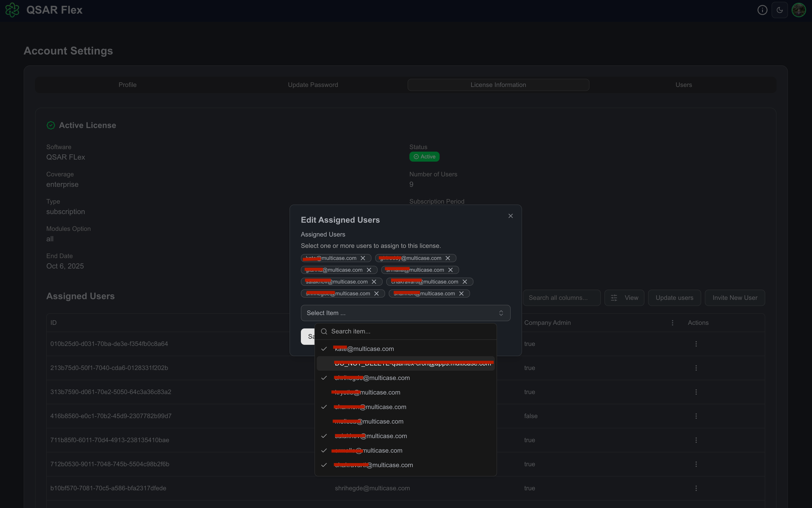Open the View column options dropdown

click(624, 298)
